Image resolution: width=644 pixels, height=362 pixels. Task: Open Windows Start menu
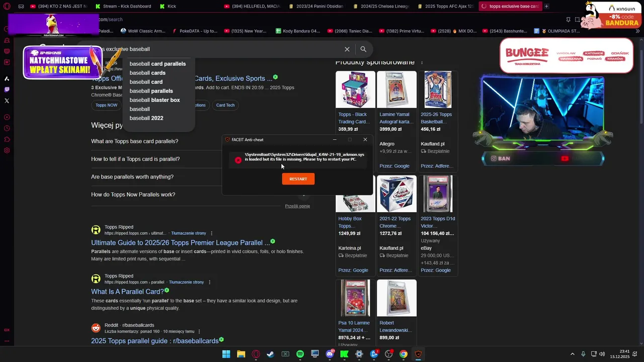[x=226, y=354]
